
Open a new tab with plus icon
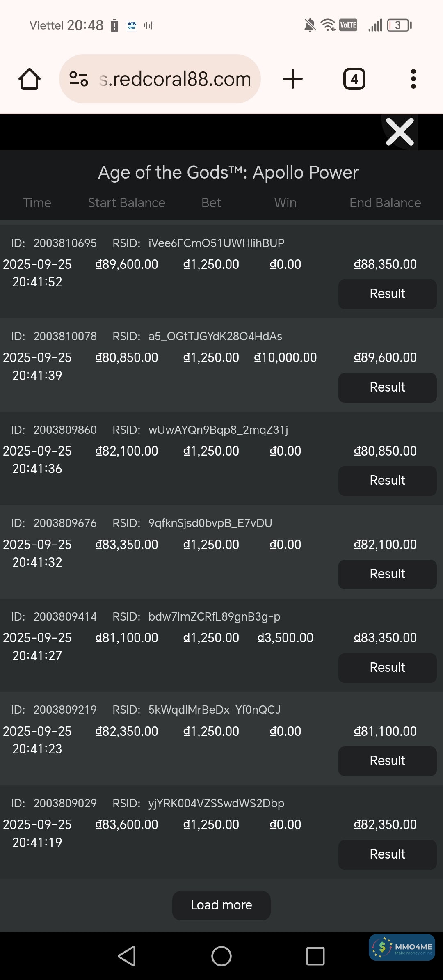point(293,79)
